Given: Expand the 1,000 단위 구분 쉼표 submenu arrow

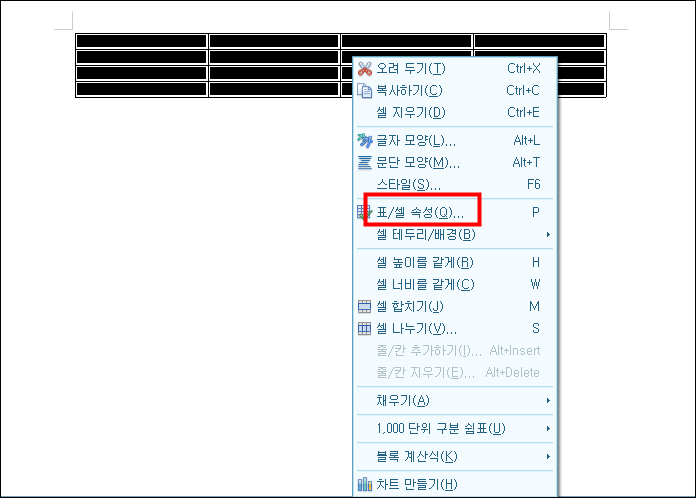Looking at the screenshot, I should (x=549, y=429).
